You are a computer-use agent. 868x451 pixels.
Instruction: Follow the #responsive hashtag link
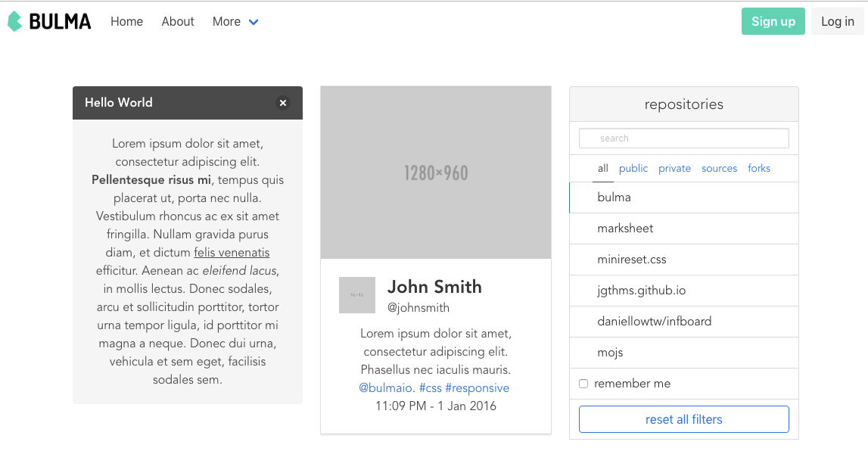(477, 388)
